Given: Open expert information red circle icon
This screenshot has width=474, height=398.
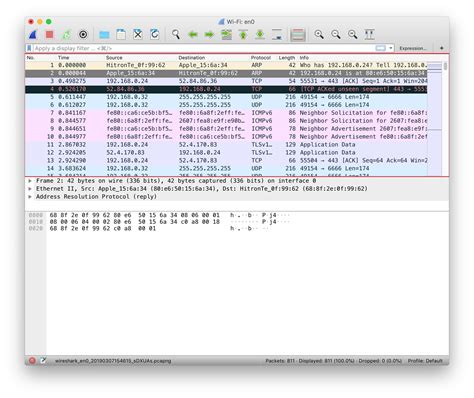Looking at the screenshot, I should 32,361.
